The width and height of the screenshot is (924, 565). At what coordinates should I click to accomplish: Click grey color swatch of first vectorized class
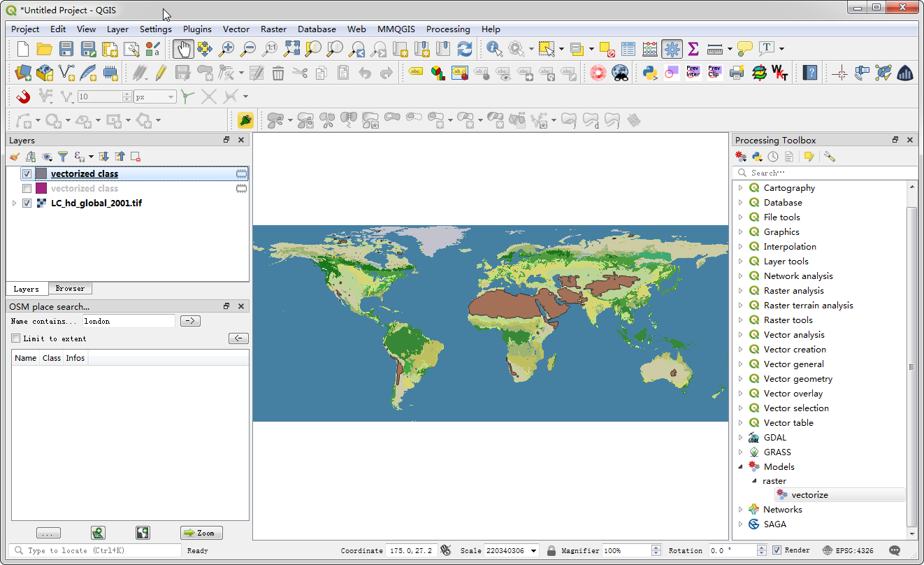[x=41, y=174]
